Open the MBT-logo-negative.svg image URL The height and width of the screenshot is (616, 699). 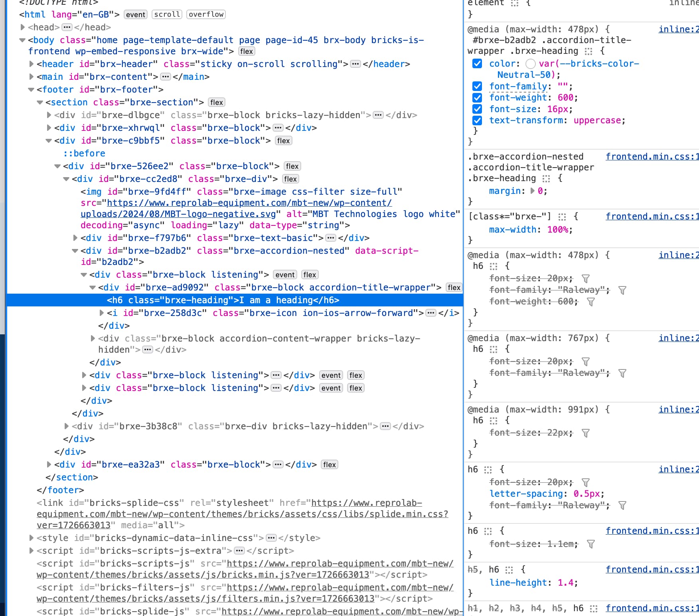click(236, 209)
